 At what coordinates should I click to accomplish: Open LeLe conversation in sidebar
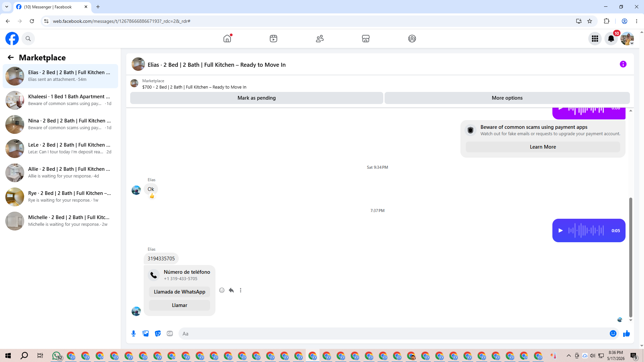(x=60, y=148)
